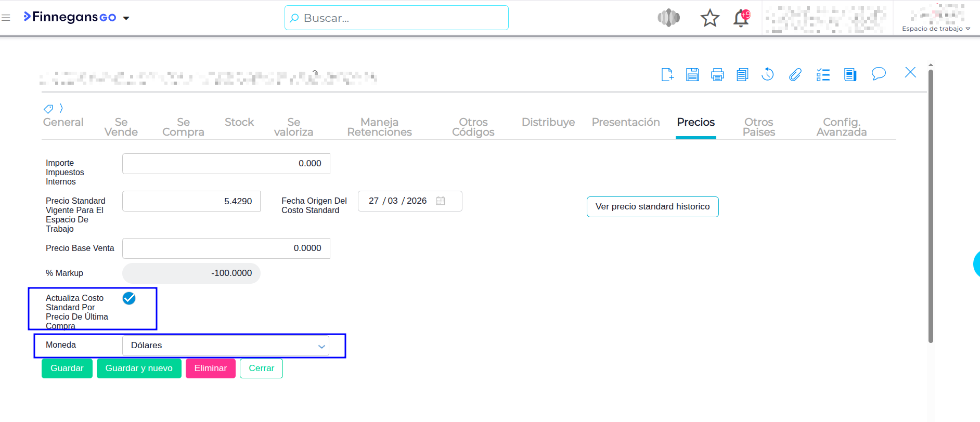Open the Finnegans GO dropdown arrow
This screenshot has height=422, width=980.
click(x=126, y=18)
